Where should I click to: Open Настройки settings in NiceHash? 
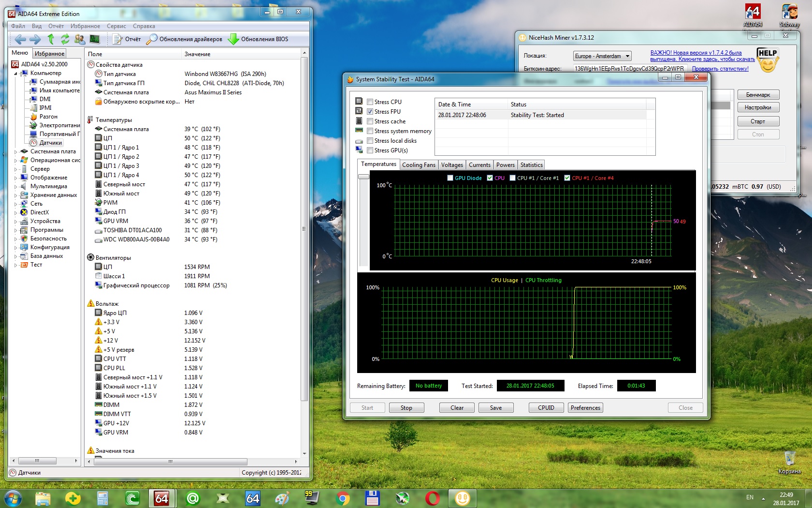click(758, 107)
